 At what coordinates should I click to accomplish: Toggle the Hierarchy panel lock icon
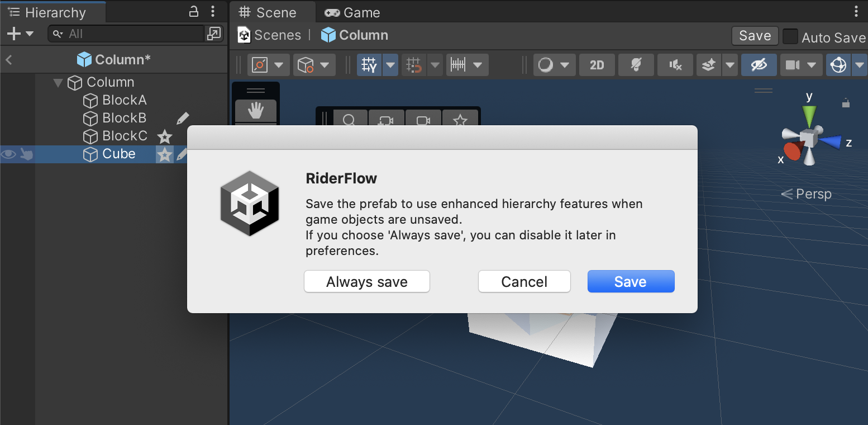[x=194, y=11]
